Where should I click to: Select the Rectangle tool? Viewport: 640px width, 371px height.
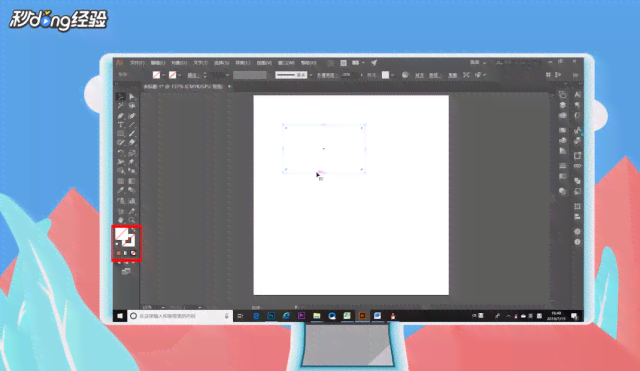click(121, 133)
